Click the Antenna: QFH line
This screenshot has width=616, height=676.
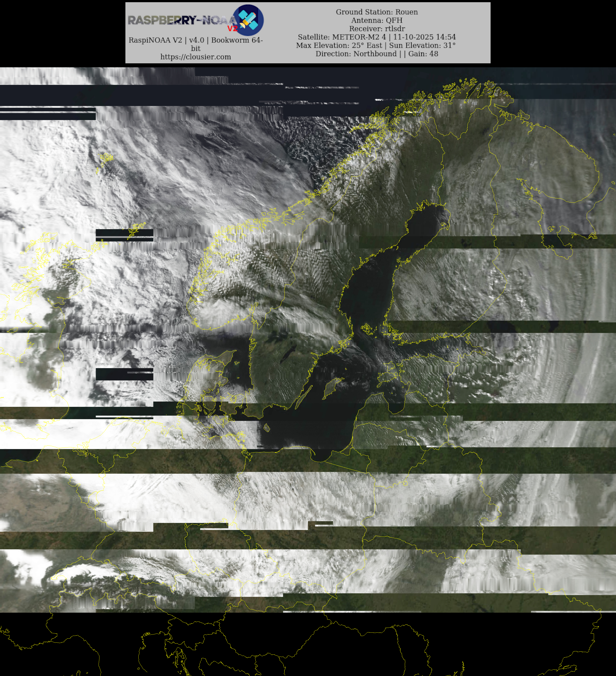(x=377, y=20)
